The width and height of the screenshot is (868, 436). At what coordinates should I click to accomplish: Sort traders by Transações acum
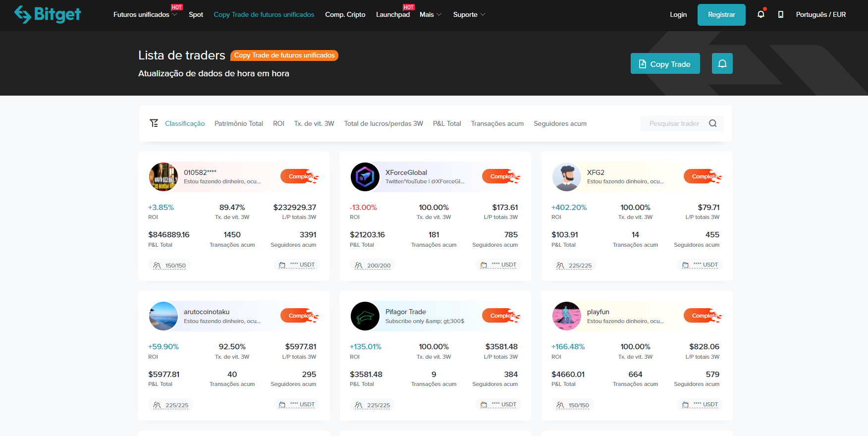(x=497, y=123)
